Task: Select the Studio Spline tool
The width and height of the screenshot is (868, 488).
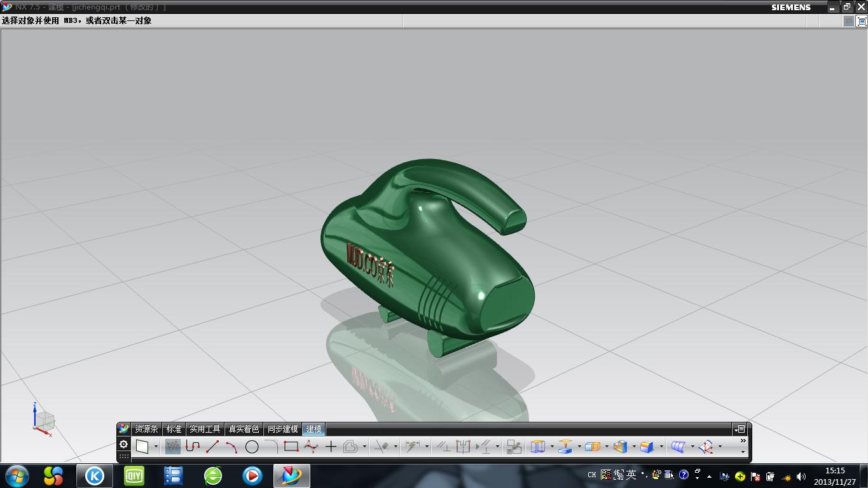Action: coord(311,447)
